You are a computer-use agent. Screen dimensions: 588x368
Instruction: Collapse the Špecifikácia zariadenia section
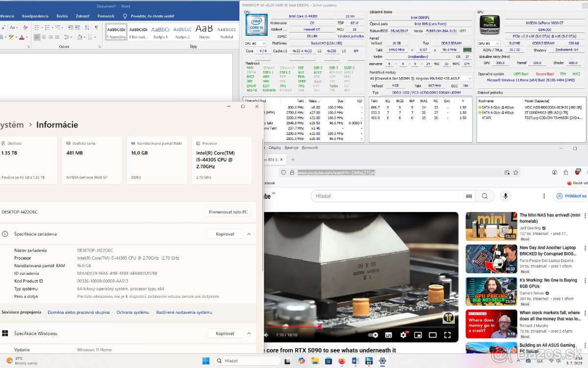[249, 234]
